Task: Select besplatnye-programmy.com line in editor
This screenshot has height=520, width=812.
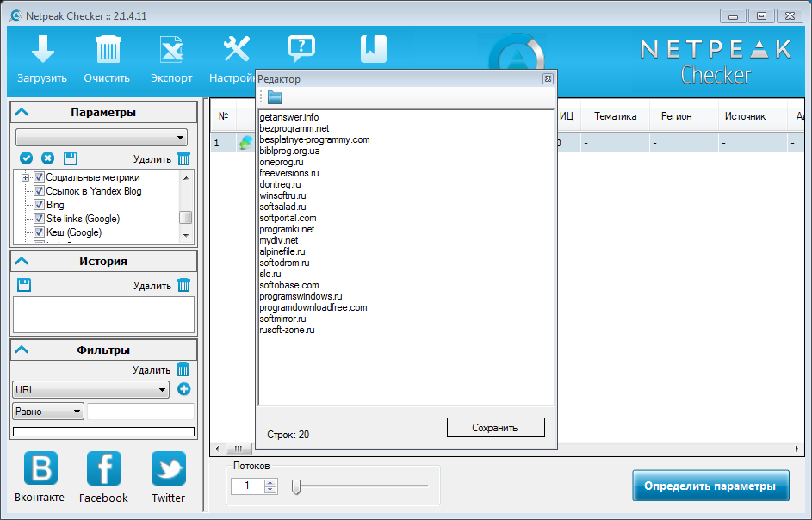Action: click(x=314, y=139)
